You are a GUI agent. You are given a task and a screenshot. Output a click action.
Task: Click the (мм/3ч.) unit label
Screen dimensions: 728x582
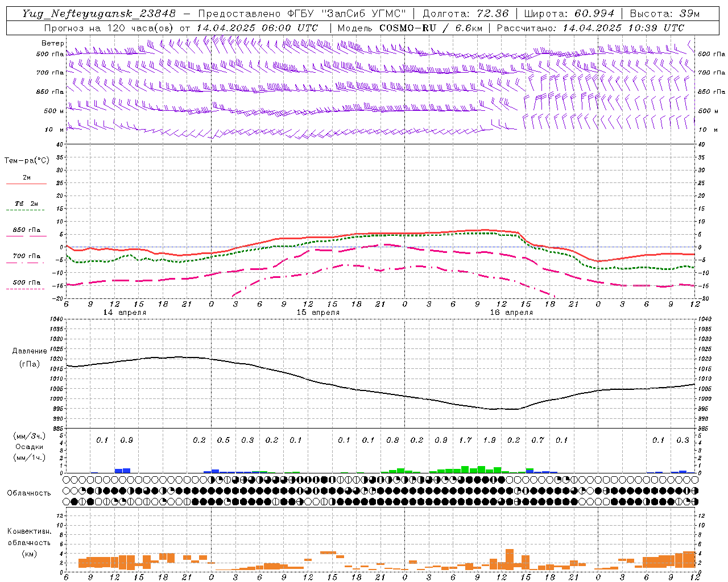pyautogui.click(x=29, y=436)
